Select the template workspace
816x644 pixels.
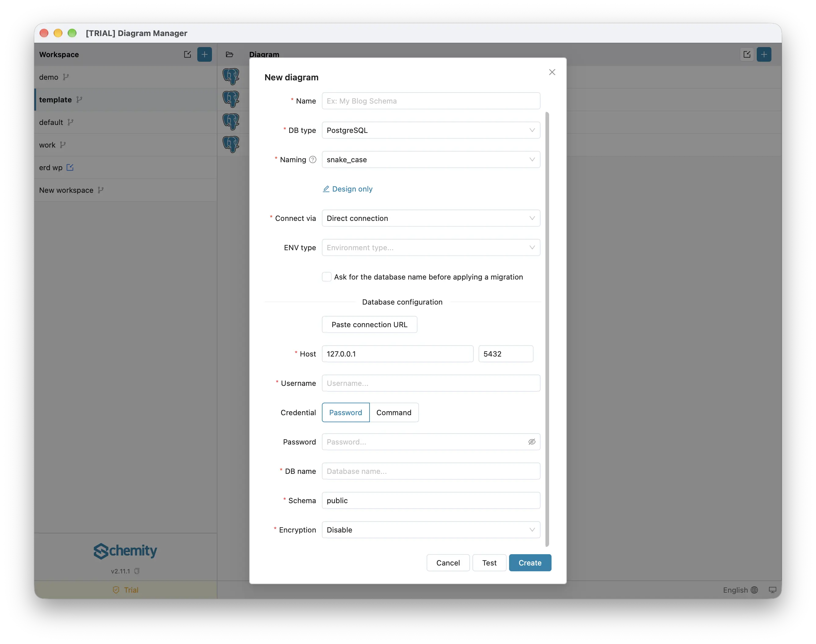(x=126, y=100)
